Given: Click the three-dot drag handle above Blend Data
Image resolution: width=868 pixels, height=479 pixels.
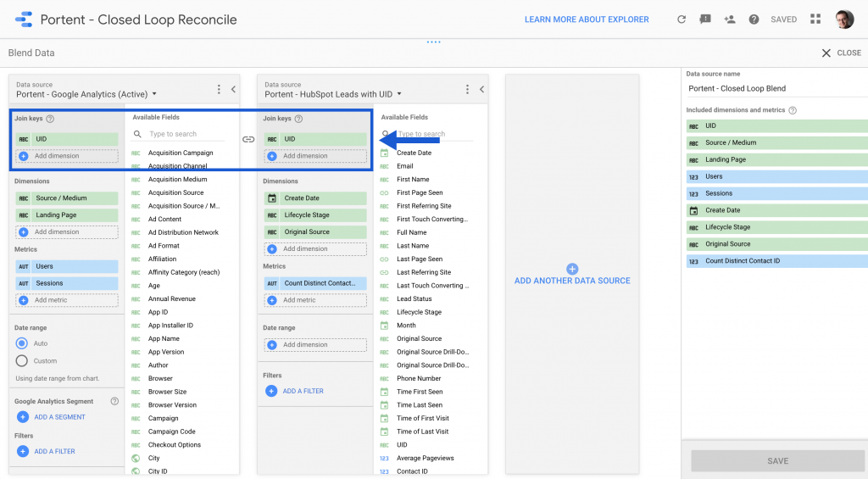Looking at the screenshot, I should (x=434, y=42).
